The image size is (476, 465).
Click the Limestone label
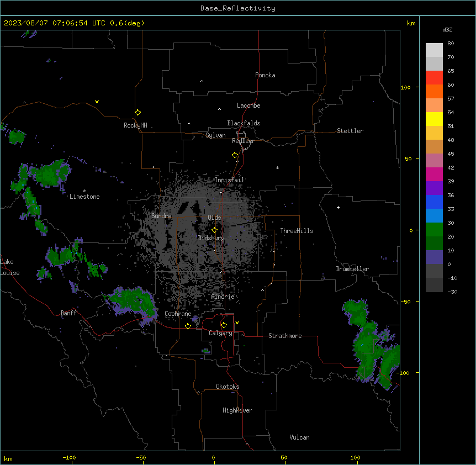pyautogui.click(x=84, y=197)
